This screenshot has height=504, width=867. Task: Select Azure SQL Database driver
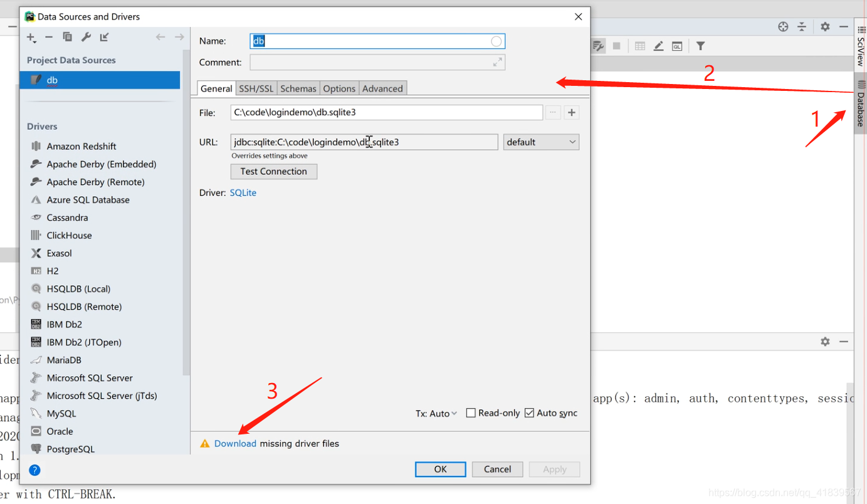pos(88,200)
